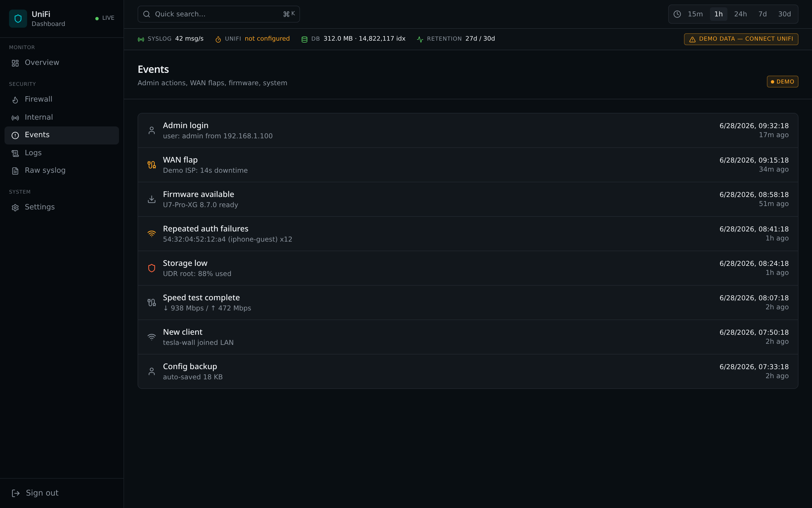Open Settings from the sidebar

click(62, 207)
